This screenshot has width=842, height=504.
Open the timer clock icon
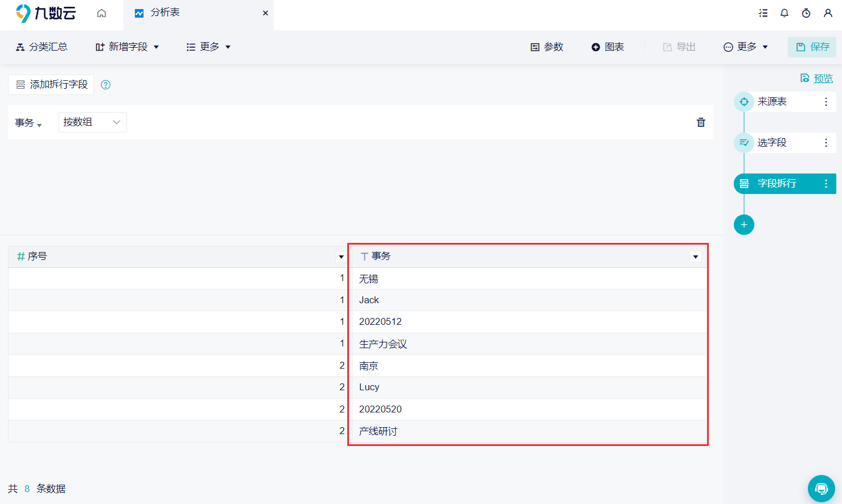coord(806,13)
